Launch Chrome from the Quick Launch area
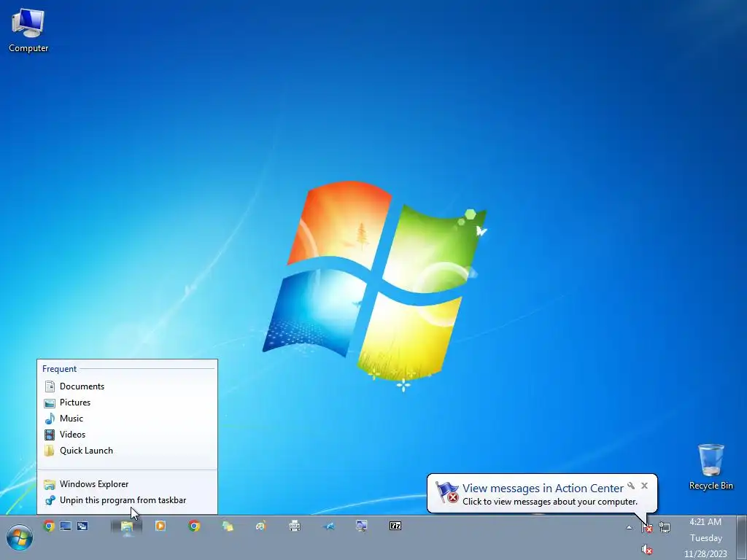This screenshot has width=747, height=560. (49, 526)
